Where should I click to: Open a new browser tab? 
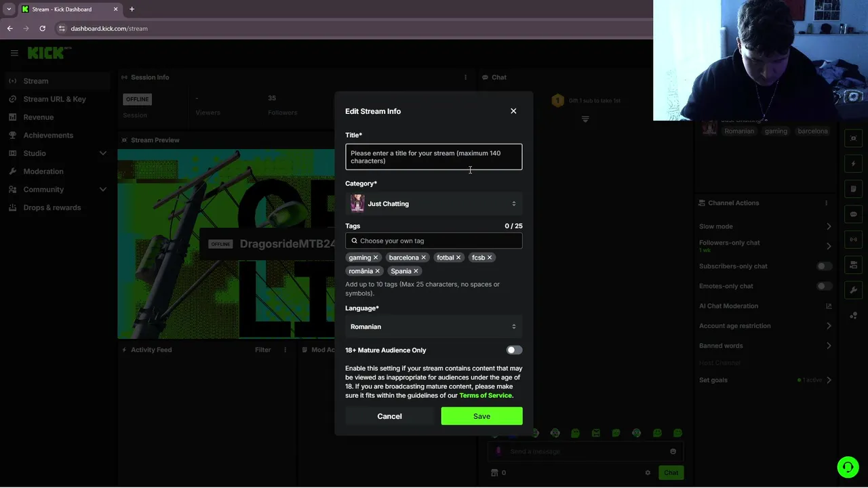(132, 9)
